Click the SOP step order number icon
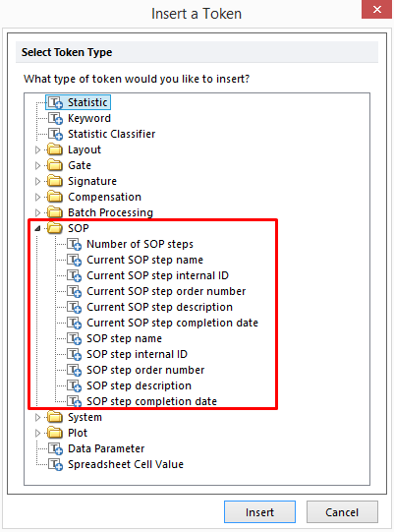The height and width of the screenshot is (532, 394). tap(74, 370)
